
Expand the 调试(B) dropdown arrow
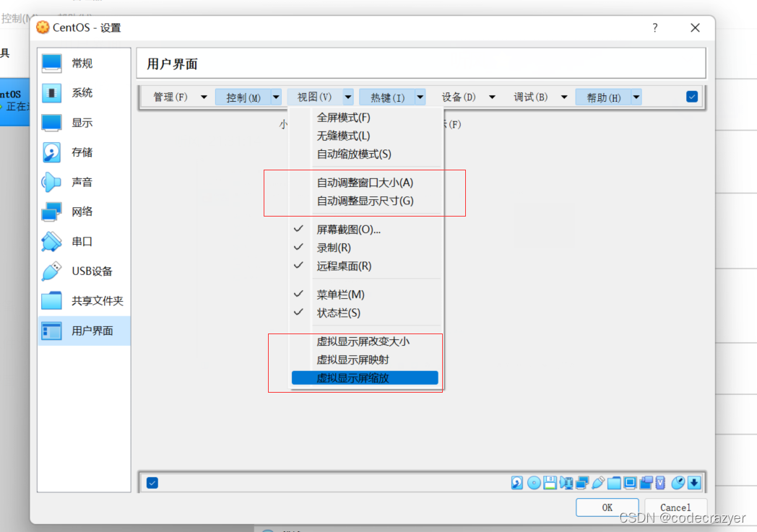coord(564,97)
